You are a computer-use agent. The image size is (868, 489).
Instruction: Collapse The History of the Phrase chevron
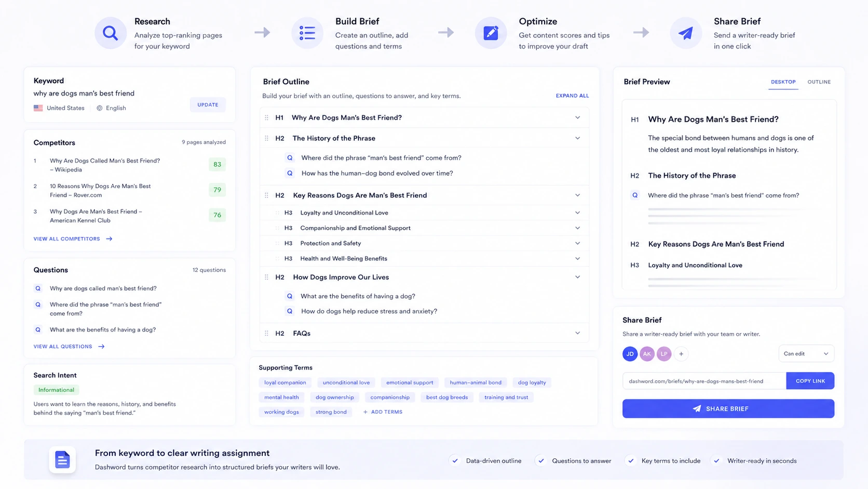(x=577, y=138)
